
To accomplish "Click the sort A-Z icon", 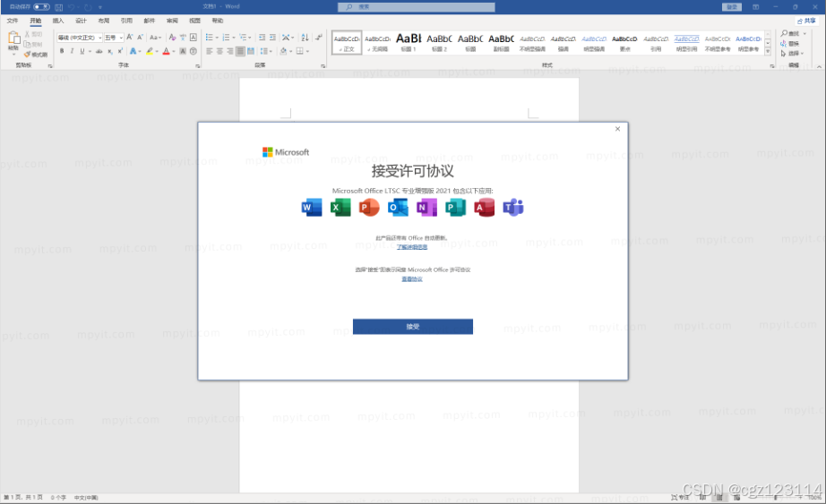I will tap(305, 38).
